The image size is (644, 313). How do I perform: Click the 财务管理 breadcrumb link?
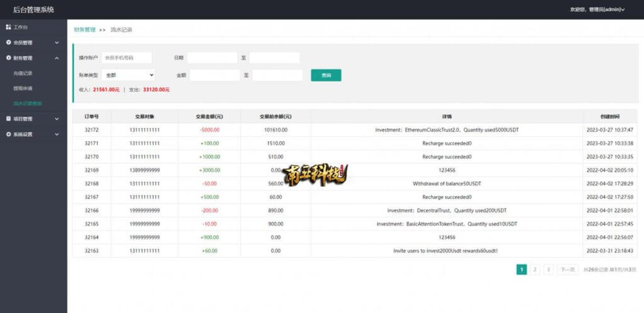click(x=85, y=30)
